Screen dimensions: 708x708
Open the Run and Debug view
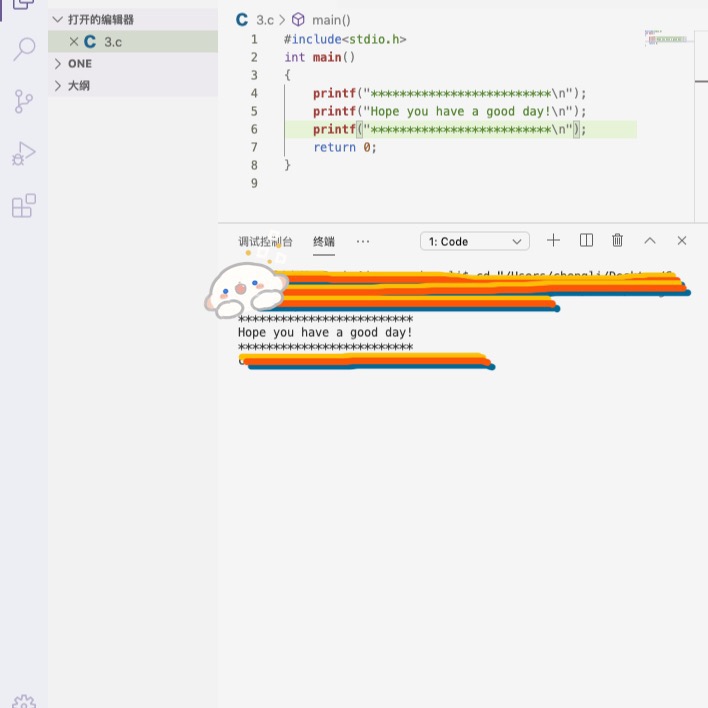coord(23,154)
